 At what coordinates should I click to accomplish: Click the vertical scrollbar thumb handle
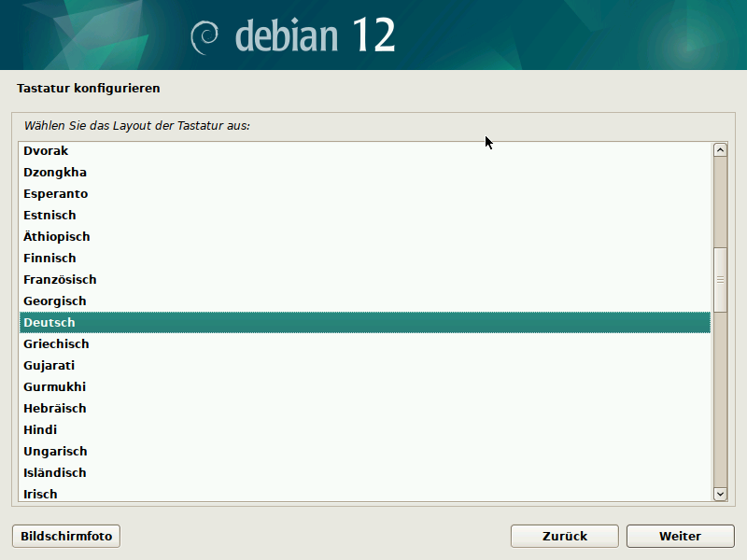click(x=720, y=279)
